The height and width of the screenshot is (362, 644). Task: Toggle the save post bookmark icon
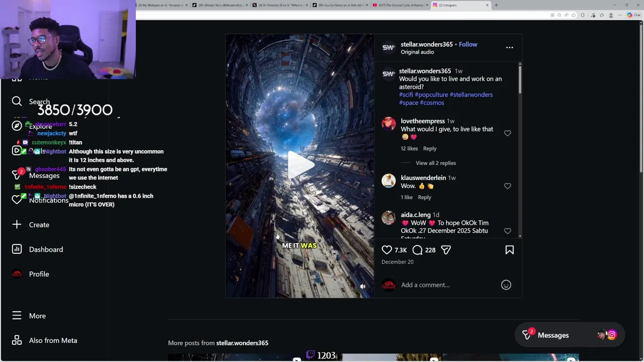pos(509,250)
